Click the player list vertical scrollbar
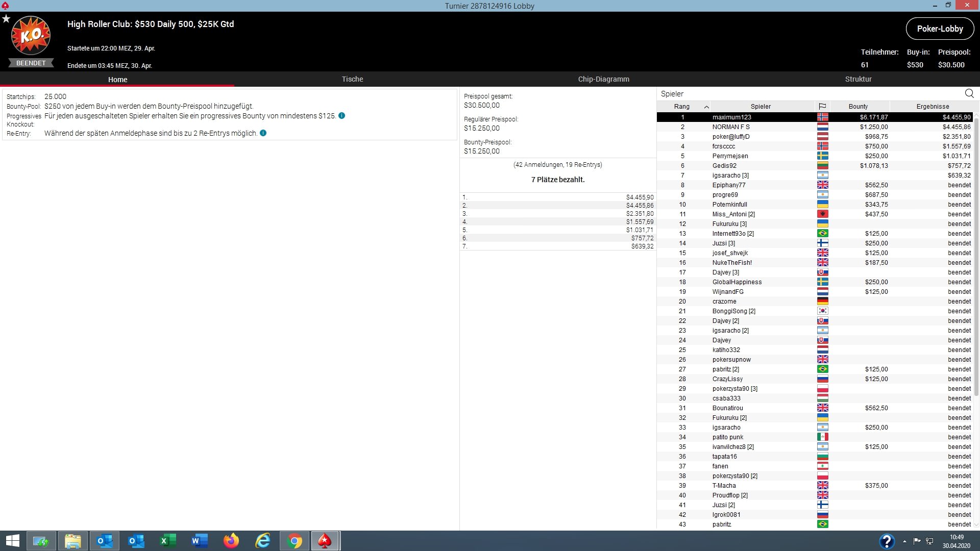Viewport: 980px width, 551px height. pos(976,255)
